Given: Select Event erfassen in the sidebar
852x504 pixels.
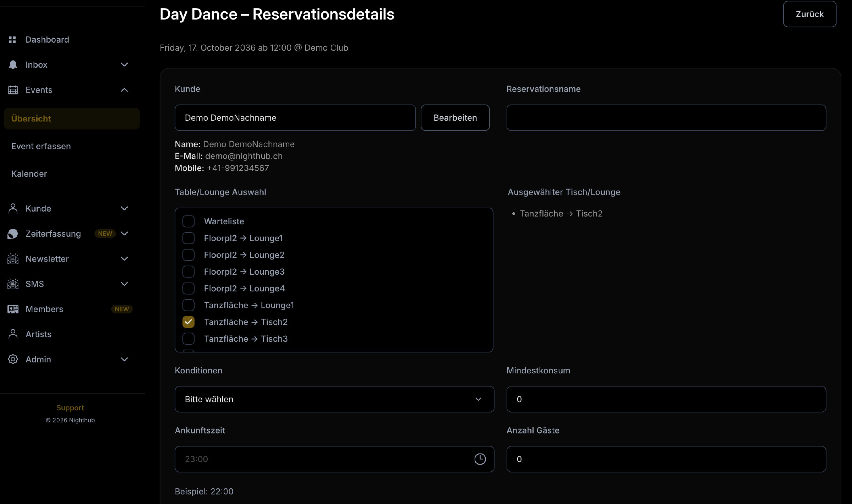Looking at the screenshot, I should (x=41, y=146).
